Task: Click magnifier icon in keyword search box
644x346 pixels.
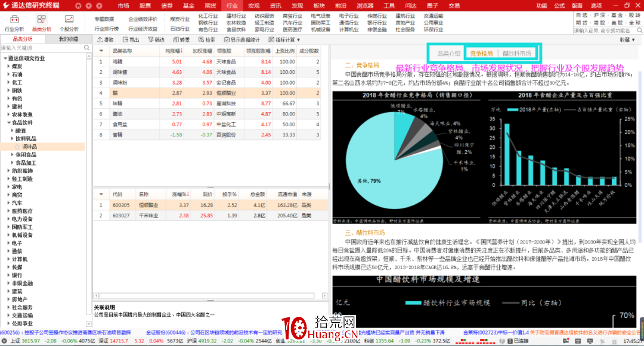Action: pos(86,48)
